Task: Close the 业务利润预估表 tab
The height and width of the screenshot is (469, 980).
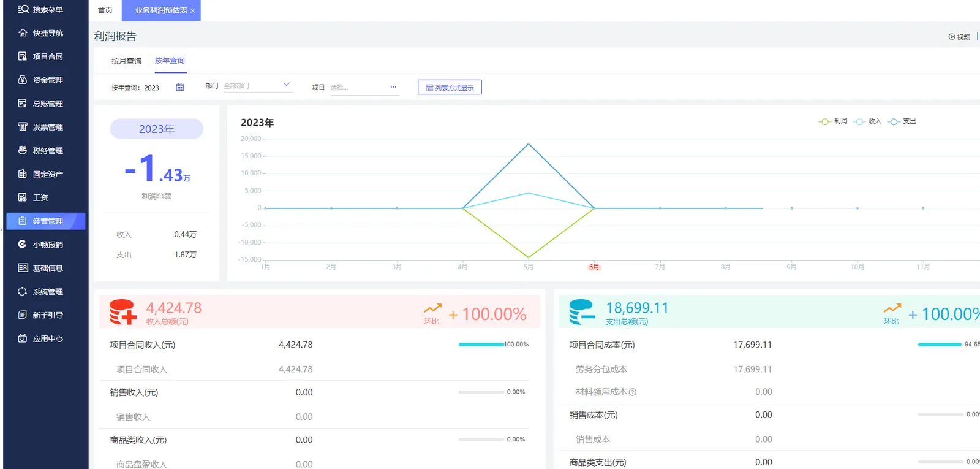Action: 193,11
